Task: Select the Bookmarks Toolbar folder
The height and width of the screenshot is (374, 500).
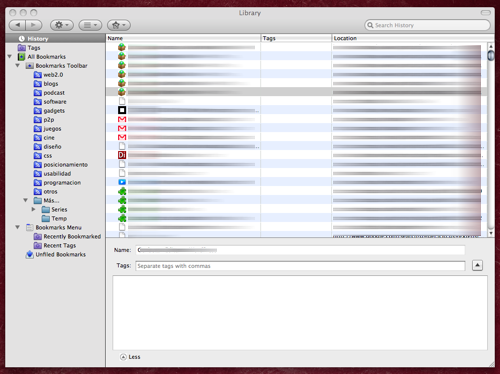Action: (x=61, y=66)
